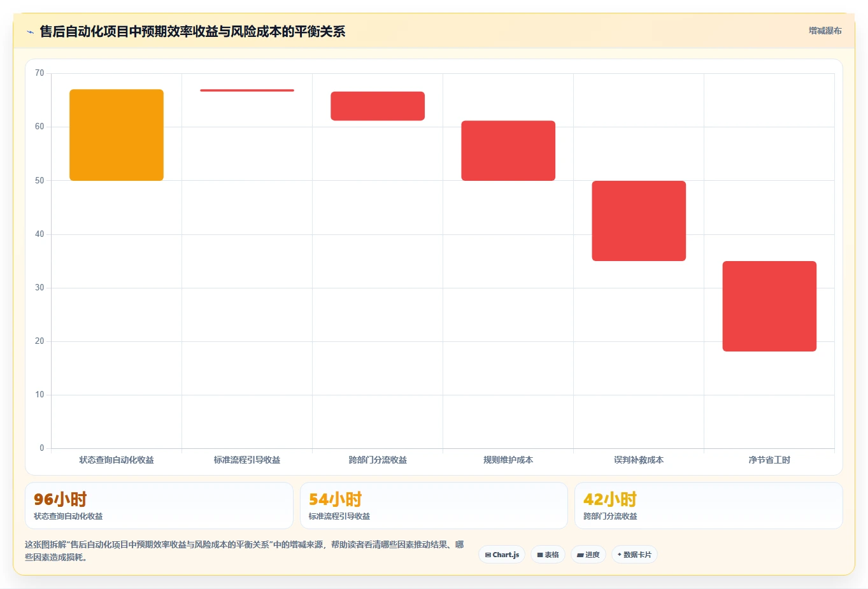868x589 pixels.
Task: Click the y-axis value 70
Action: (x=39, y=73)
